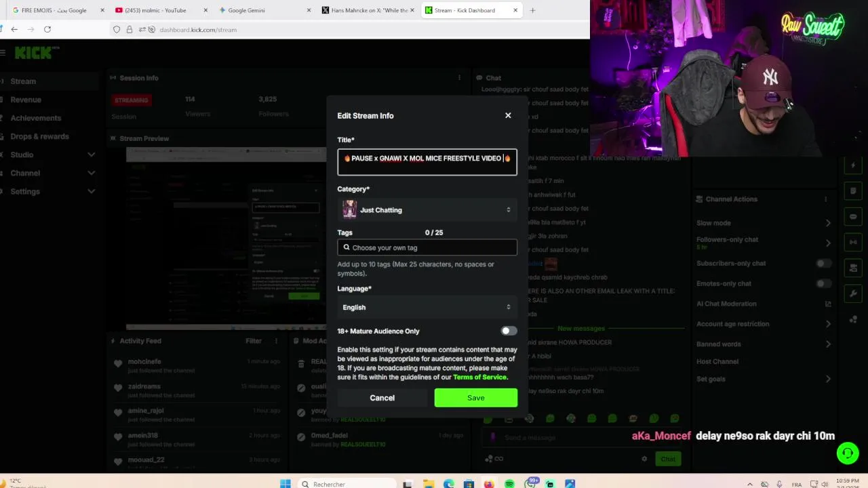Image resolution: width=868 pixels, height=488 pixels.
Task: Open Banned words settings
Action: click(x=764, y=344)
